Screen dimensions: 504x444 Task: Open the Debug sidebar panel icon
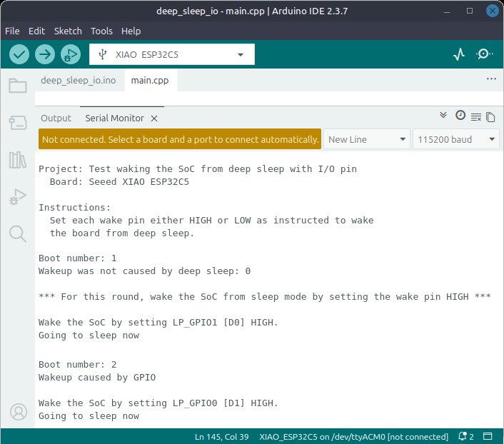pyautogui.click(x=18, y=196)
